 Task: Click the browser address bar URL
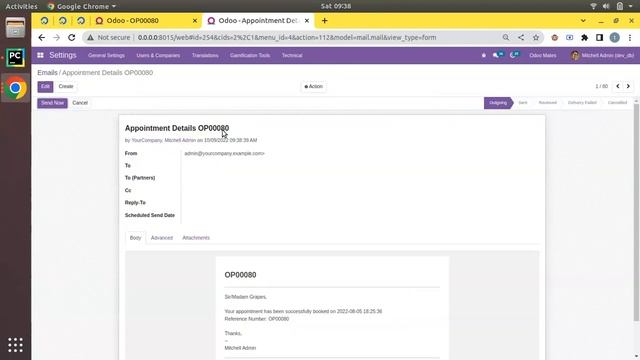(x=287, y=38)
